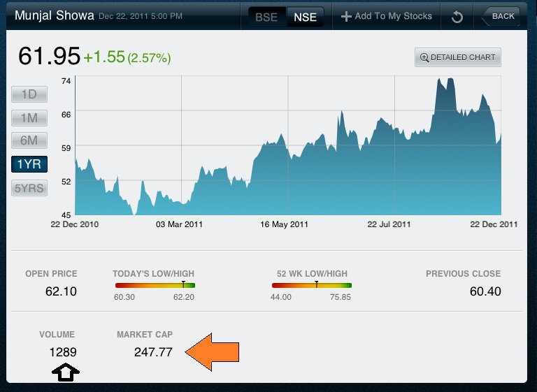Click the 52 week high 75.85

pyautogui.click(x=341, y=297)
